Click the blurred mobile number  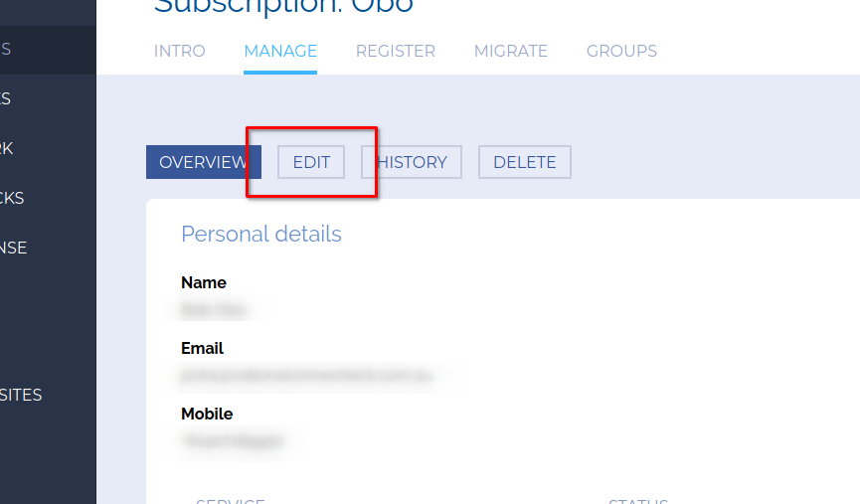click(233, 439)
